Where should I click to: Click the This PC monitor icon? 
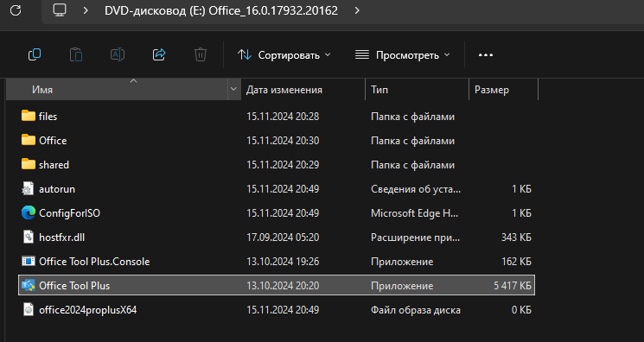click(x=60, y=10)
